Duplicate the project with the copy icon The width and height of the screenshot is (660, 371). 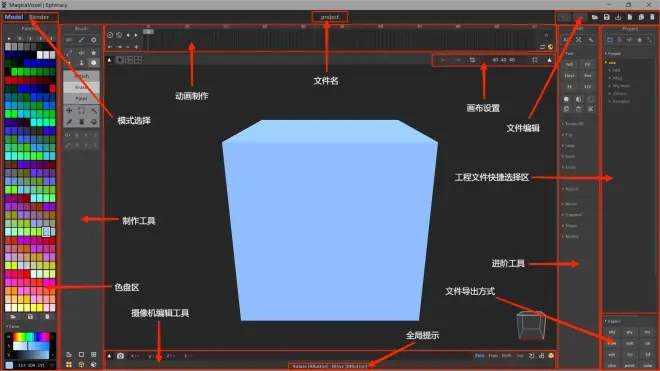pos(641,17)
